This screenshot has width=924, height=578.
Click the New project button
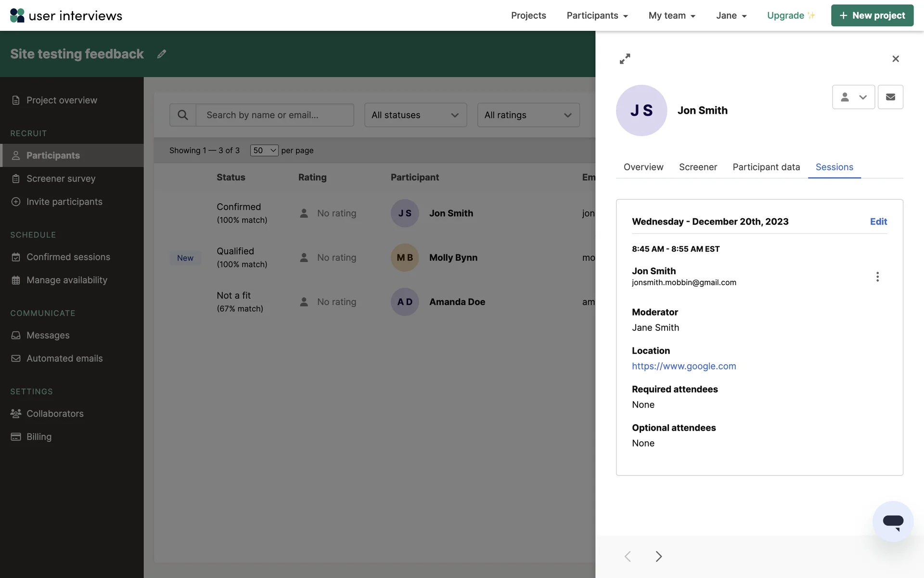point(872,15)
